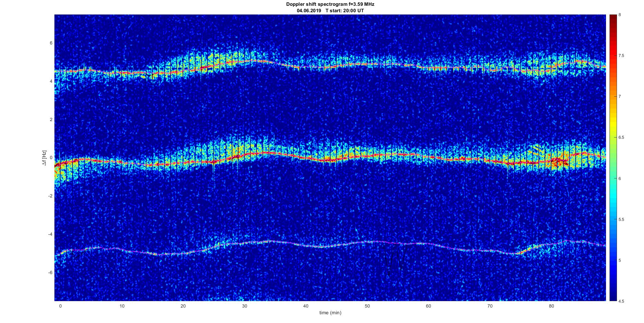Screen dimensions: 644x323
Task: Click the colorbar tick label '4.5'
Action: click(x=621, y=301)
